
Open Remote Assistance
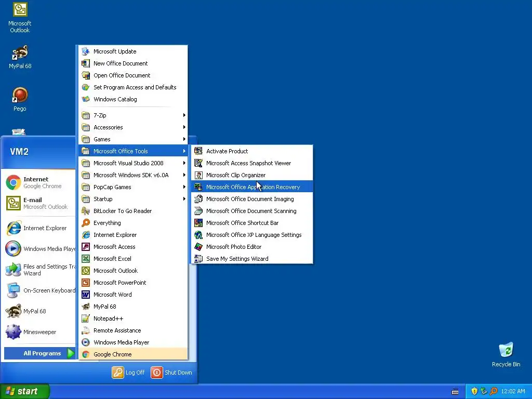click(x=133, y=330)
